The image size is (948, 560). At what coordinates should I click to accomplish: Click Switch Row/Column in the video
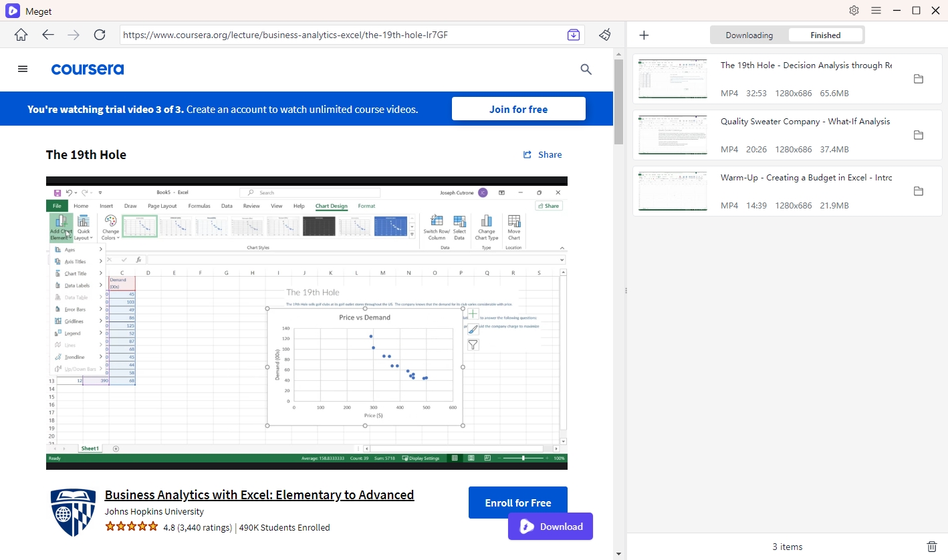[437, 228]
